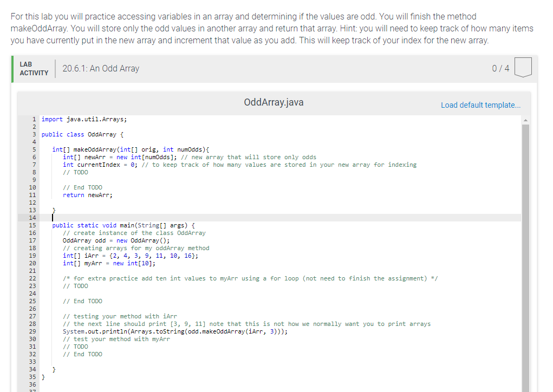The width and height of the screenshot is (553, 392).
Task: Click the '20.6.1: An Odd Array' activity title
Action: click(101, 68)
